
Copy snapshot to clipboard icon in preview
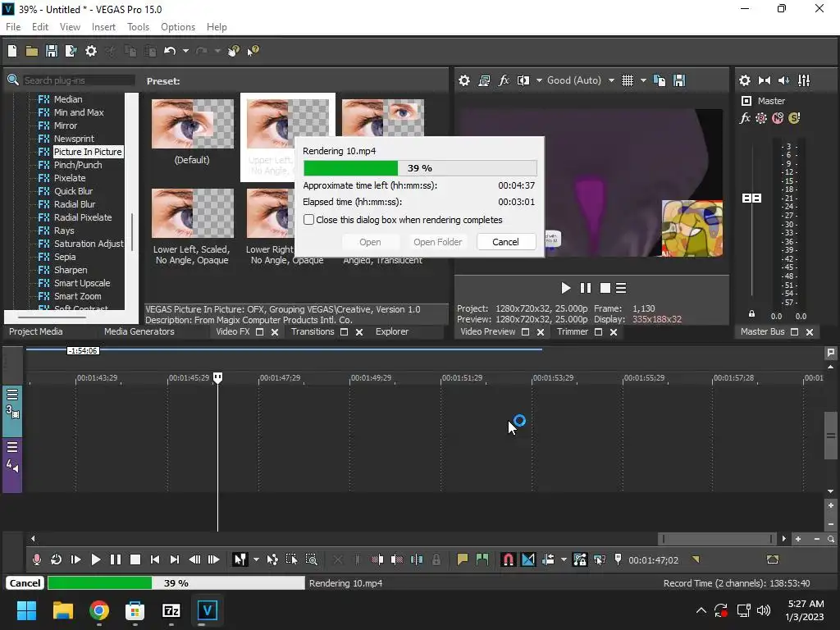click(x=660, y=80)
